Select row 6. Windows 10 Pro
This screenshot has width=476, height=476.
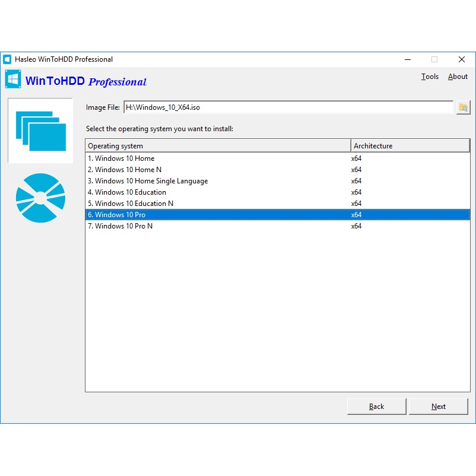[277, 215]
